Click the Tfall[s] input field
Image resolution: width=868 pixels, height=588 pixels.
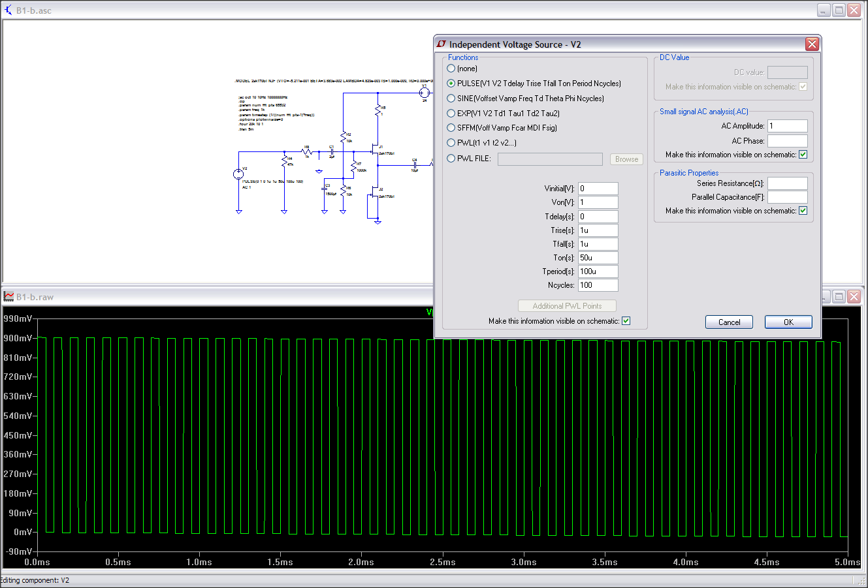(598, 244)
